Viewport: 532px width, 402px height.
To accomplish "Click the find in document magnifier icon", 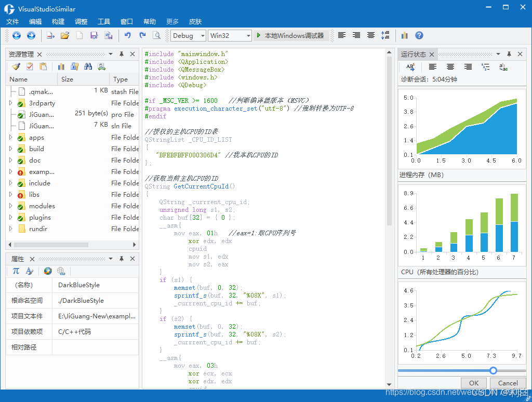I will 157,36.
